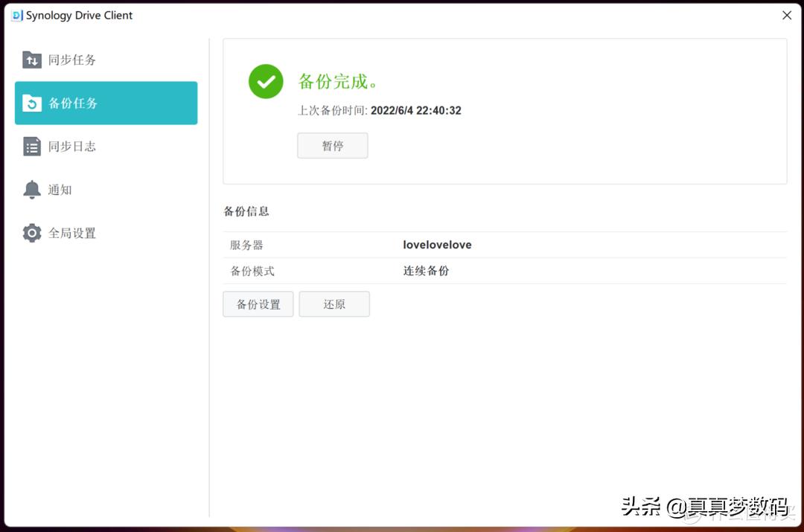Click the 通知 notification bell icon
804x532 pixels.
[x=31, y=189]
